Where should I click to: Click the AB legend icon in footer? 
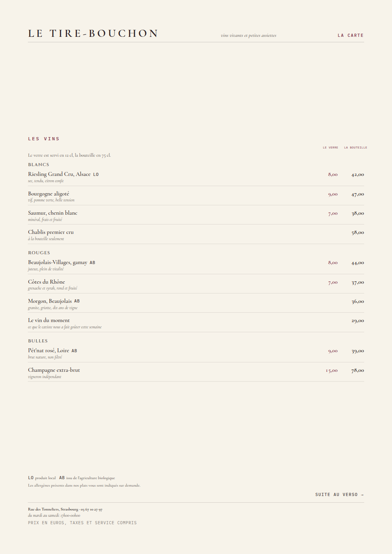tap(62, 478)
